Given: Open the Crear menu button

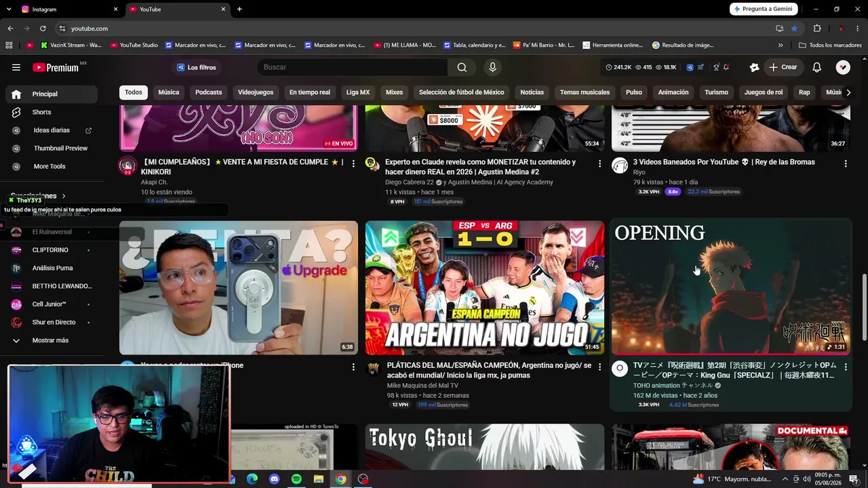Looking at the screenshot, I should (x=783, y=67).
